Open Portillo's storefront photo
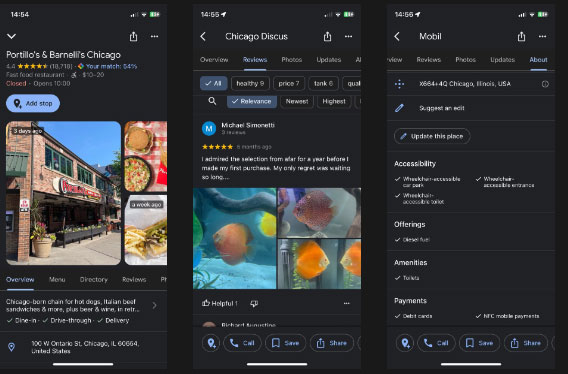Image resolution: width=568 pixels, height=374 pixels. (x=63, y=193)
